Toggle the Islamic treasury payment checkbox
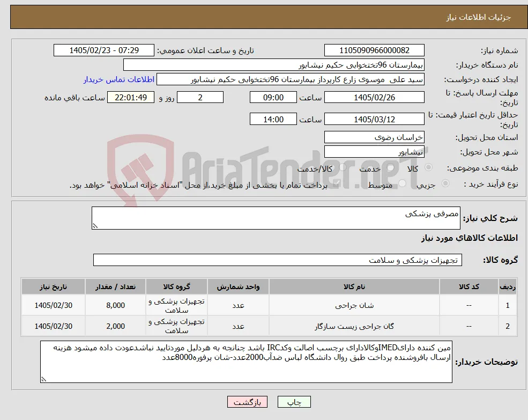528x420 pixels. 336,184
